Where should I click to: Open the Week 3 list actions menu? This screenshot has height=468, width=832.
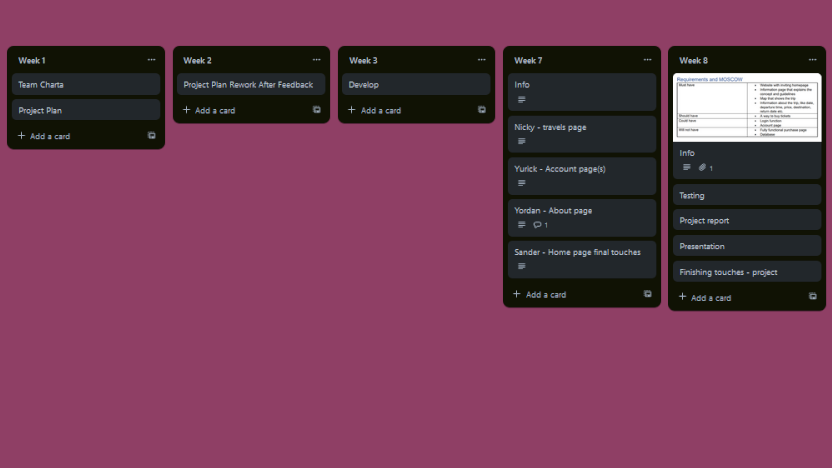click(481, 60)
